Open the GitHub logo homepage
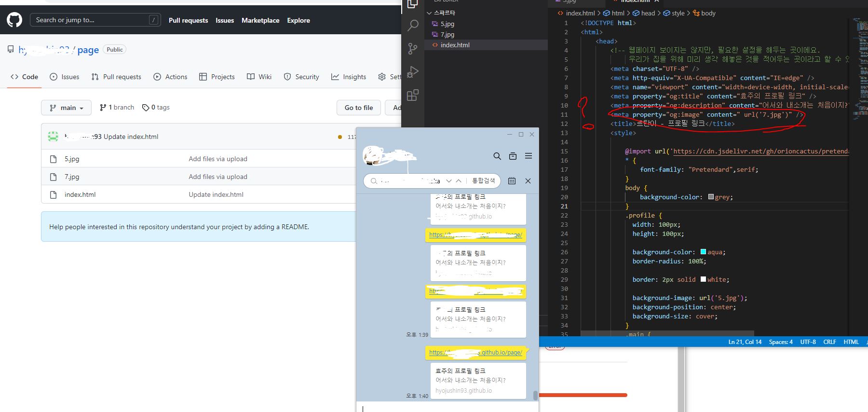The height and width of the screenshot is (412, 868). [14, 20]
